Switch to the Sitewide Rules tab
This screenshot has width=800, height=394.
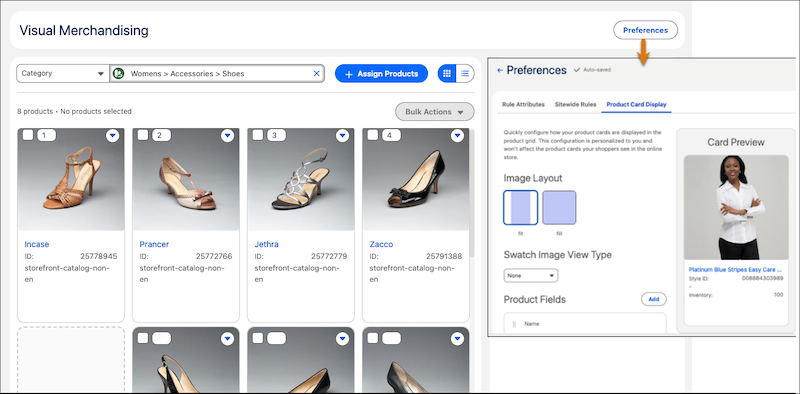point(575,105)
